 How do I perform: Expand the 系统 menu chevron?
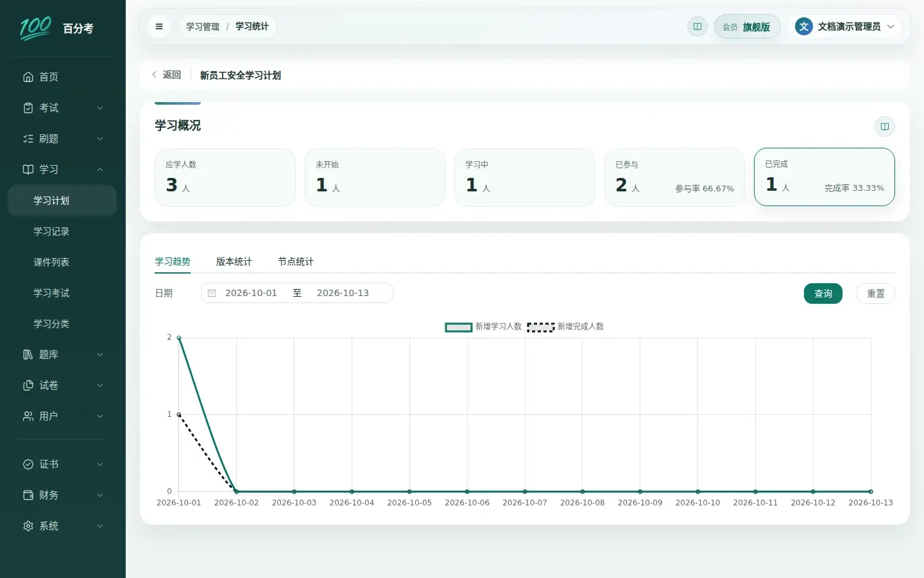pyautogui.click(x=100, y=526)
